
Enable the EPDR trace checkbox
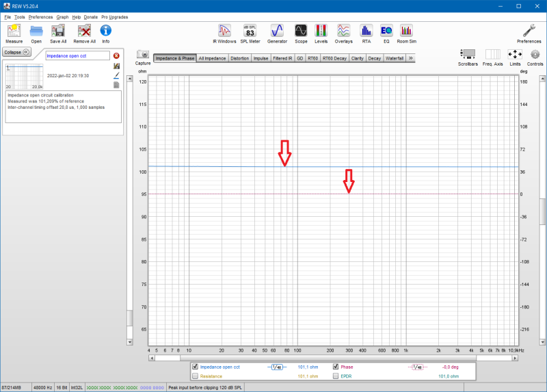(x=336, y=376)
